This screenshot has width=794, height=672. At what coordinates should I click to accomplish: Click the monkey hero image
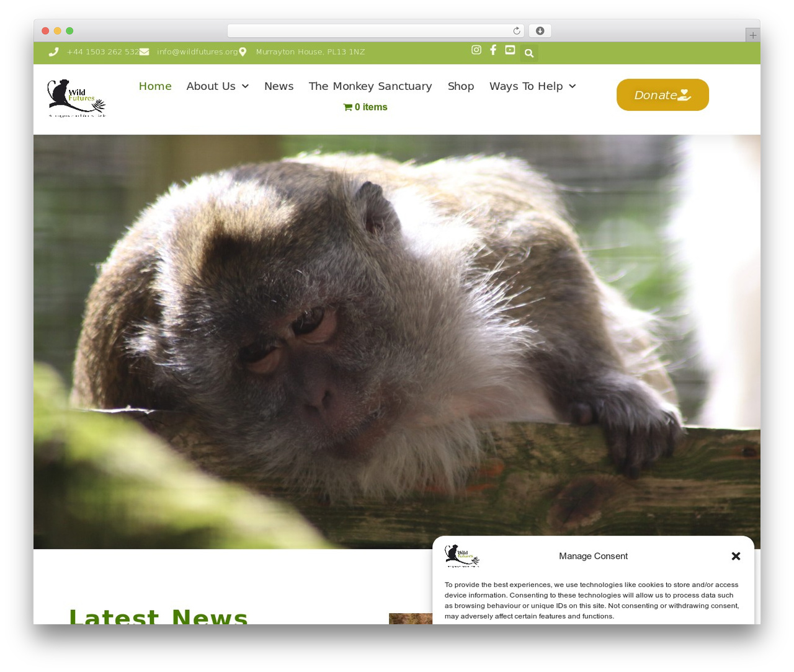[x=397, y=342]
